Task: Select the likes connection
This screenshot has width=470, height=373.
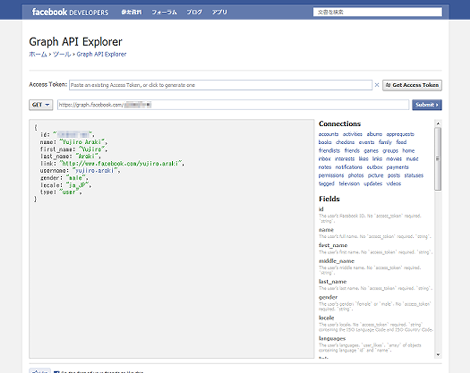Action: click(x=363, y=159)
